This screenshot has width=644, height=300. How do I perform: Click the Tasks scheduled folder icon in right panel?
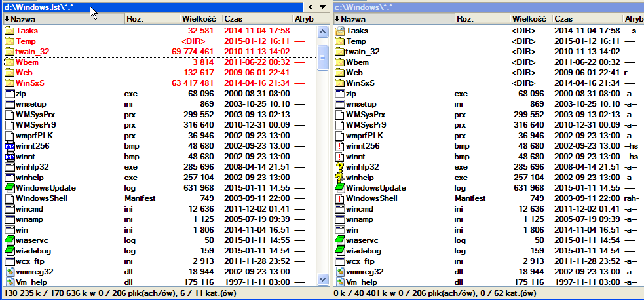coord(339,31)
